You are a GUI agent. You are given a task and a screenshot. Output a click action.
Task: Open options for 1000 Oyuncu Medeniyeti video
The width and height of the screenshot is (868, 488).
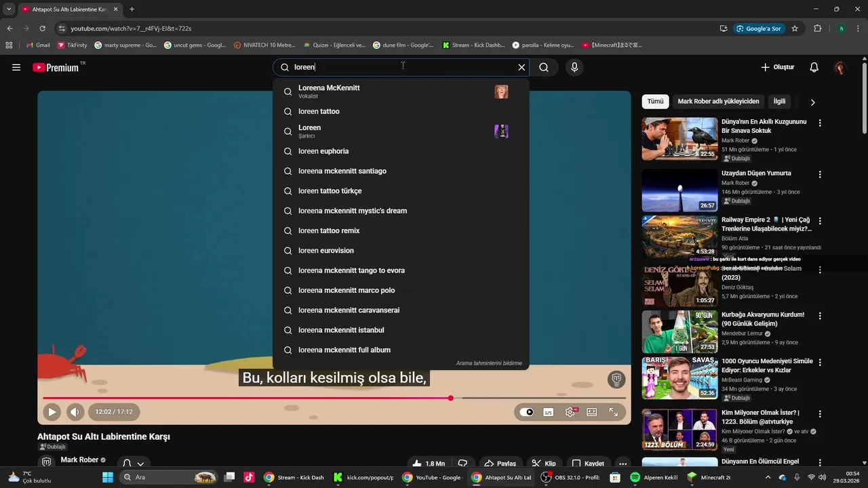[x=820, y=363]
